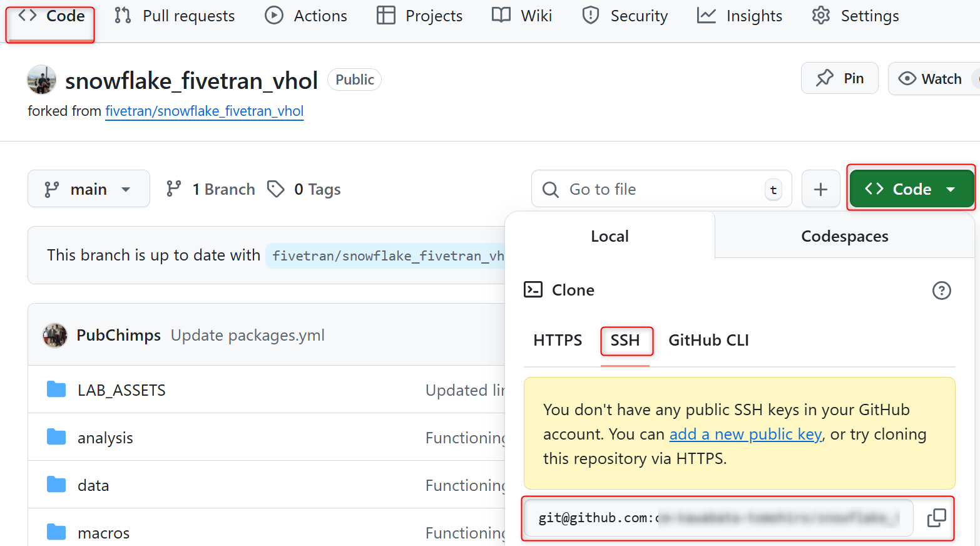Image resolution: width=980 pixels, height=546 pixels.
Task: Open the main branch dropdown
Action: (89, 188)
